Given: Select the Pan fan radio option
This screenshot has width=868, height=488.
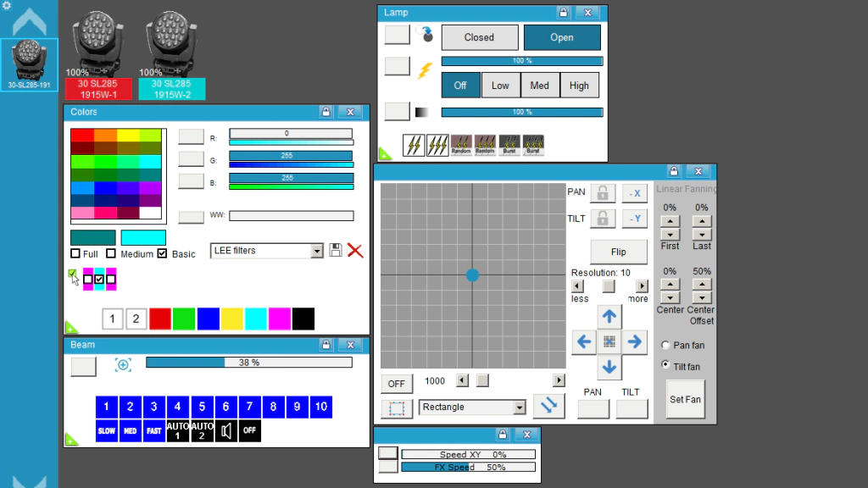Looking at the screenshot, I should [x=665, y=345].
